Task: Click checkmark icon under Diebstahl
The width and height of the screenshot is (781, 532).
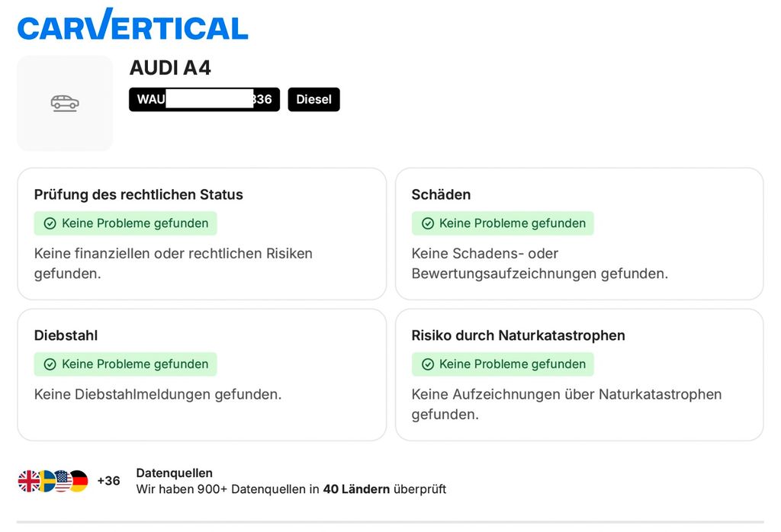Action: tap(50, 364)
